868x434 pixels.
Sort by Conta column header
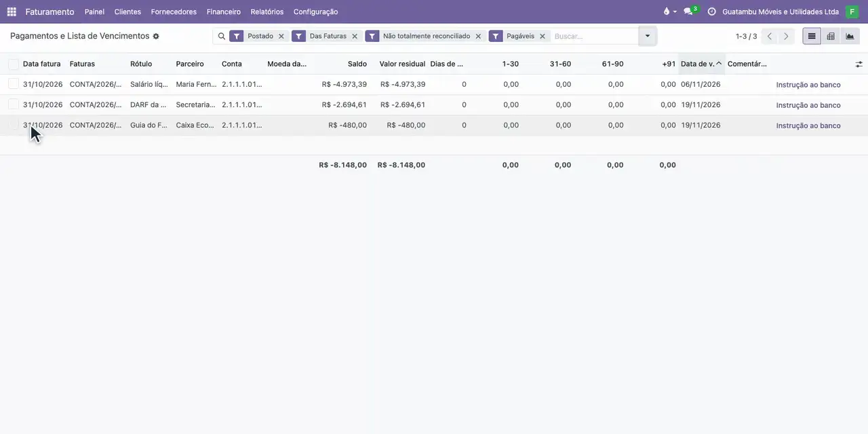coord(232,64)
